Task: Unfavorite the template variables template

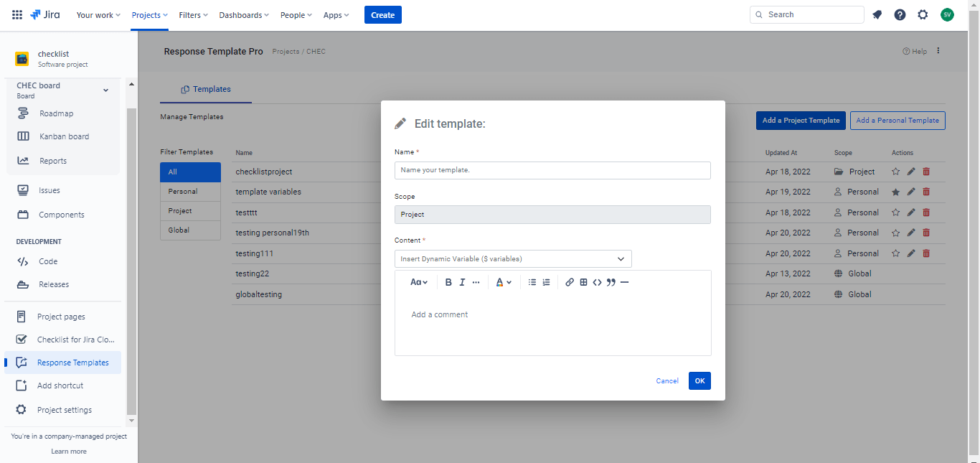Action: (x=895, y=191)
